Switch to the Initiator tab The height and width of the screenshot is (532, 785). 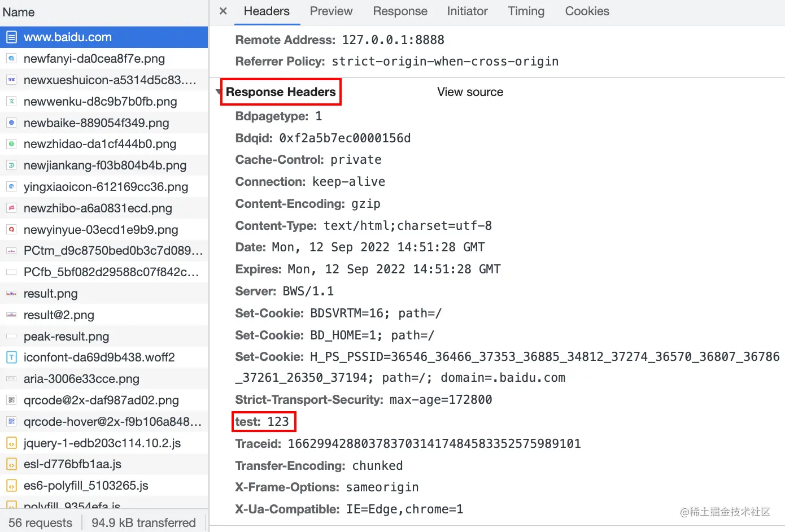[467, 11]
